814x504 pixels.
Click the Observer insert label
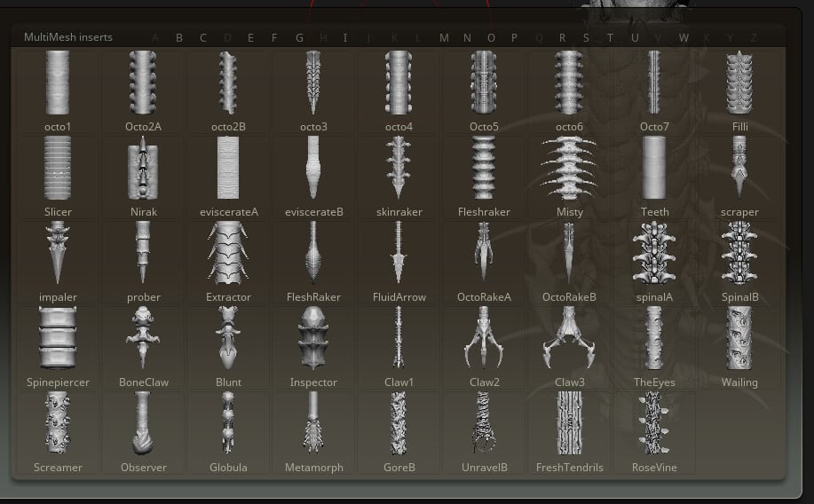tap(143, 468)
